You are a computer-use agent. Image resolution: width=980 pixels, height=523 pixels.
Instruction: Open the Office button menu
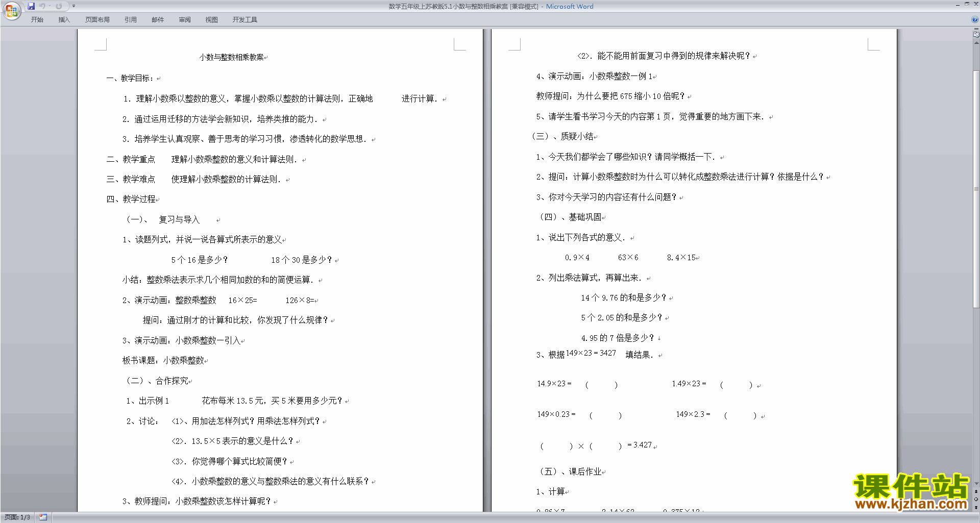pyautogui.click(x=11, y=10)
